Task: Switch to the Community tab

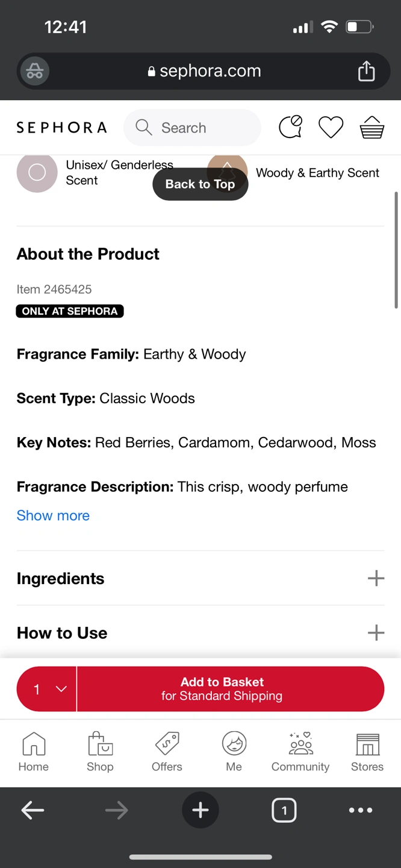Action: pos(300,752)
